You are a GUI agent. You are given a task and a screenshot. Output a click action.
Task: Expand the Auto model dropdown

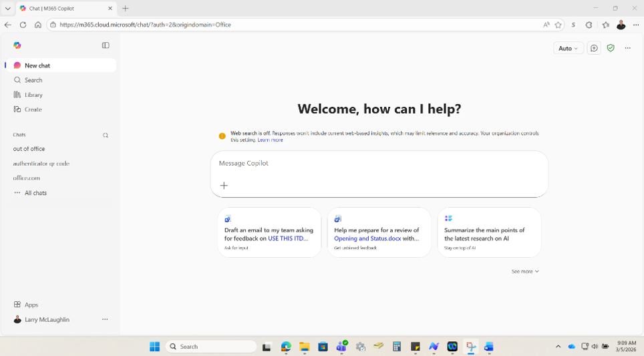point(569,48)
